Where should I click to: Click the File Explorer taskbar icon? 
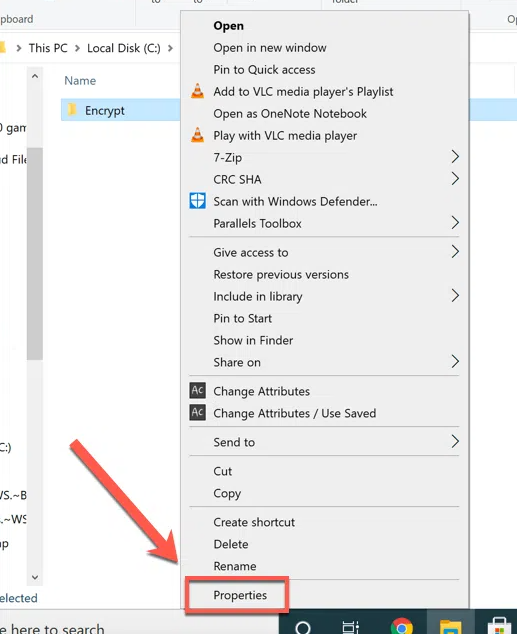(x=450, y=626)
